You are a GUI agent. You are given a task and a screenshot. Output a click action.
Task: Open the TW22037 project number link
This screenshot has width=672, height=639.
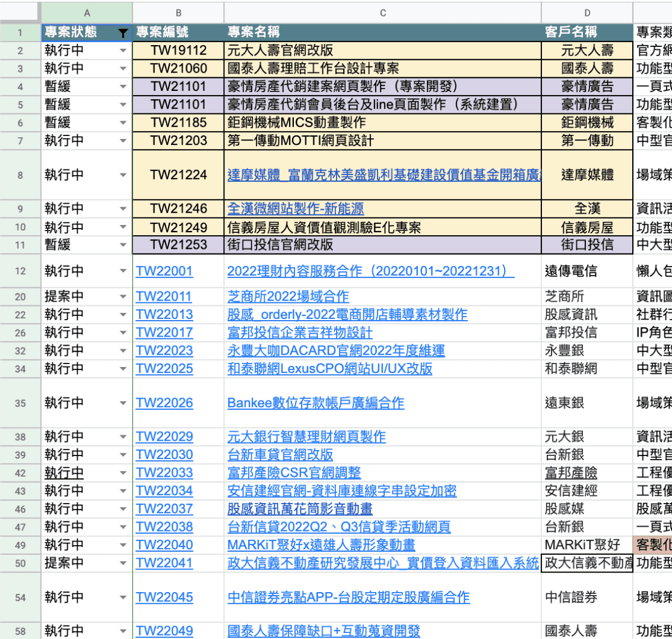pyautogui.click(x=164, y=509)
